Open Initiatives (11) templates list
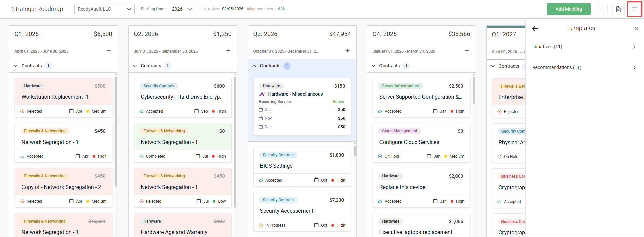Screen dimensions: 644x237 [x=584, y=47]
